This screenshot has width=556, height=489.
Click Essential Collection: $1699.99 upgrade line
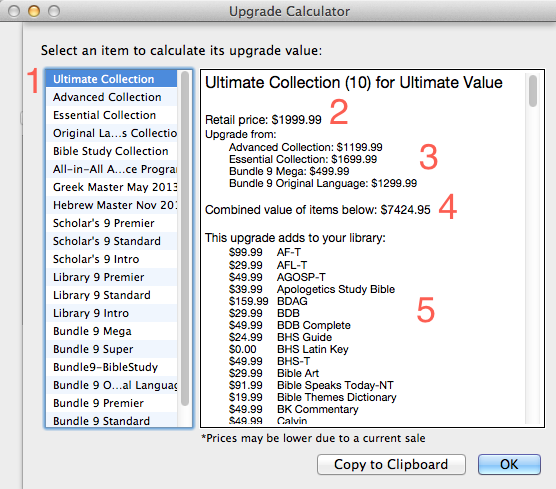click(x=303, y=159)
